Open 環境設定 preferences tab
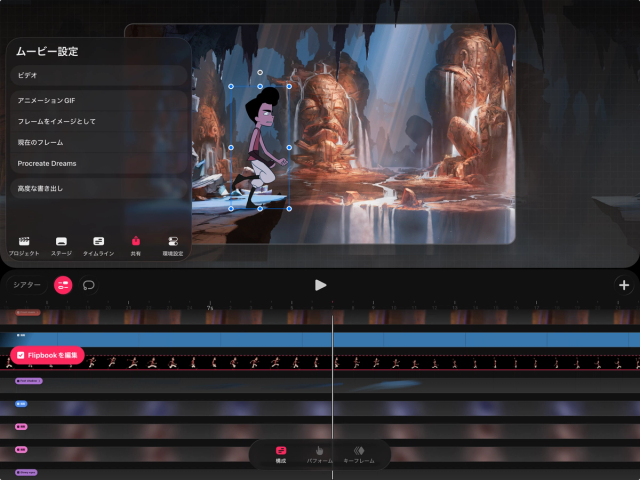 click(x=173, y=246)
